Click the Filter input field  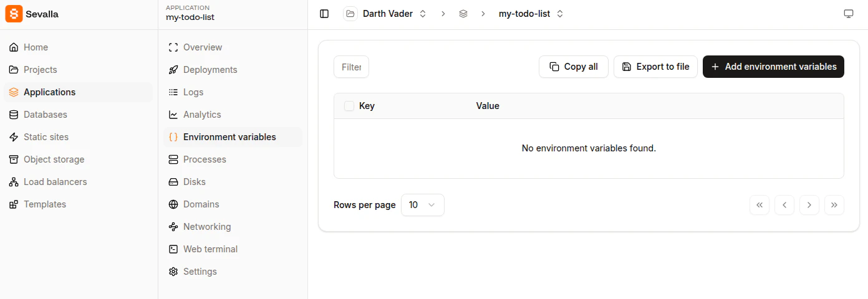(x=351, y=67)
